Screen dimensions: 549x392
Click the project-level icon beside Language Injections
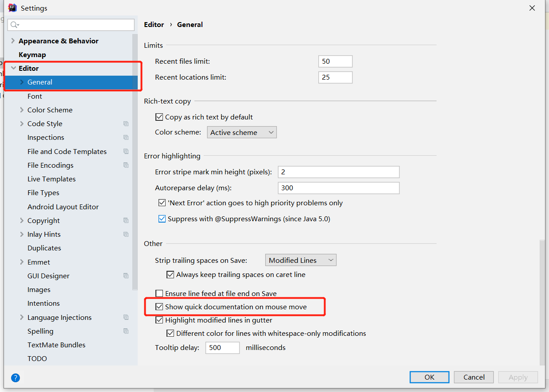click(x=126, y=317)
